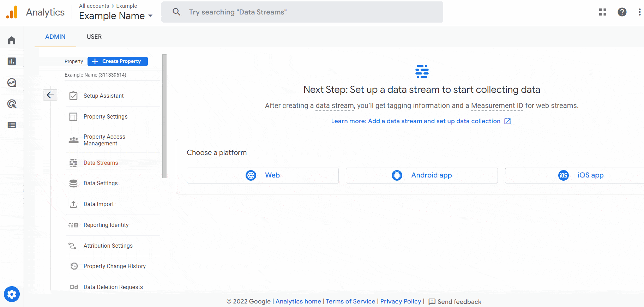Click the Send feedback flag icon

pos(432,302)
